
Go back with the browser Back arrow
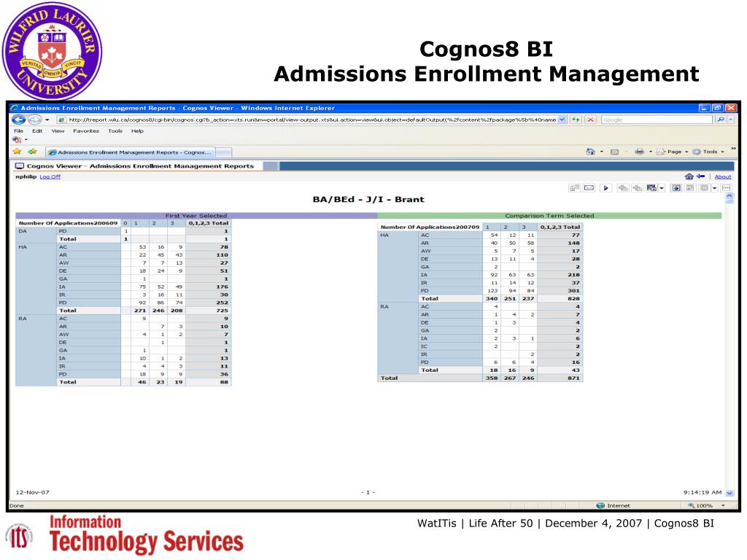pyautogui.click(x=18, y=120)
